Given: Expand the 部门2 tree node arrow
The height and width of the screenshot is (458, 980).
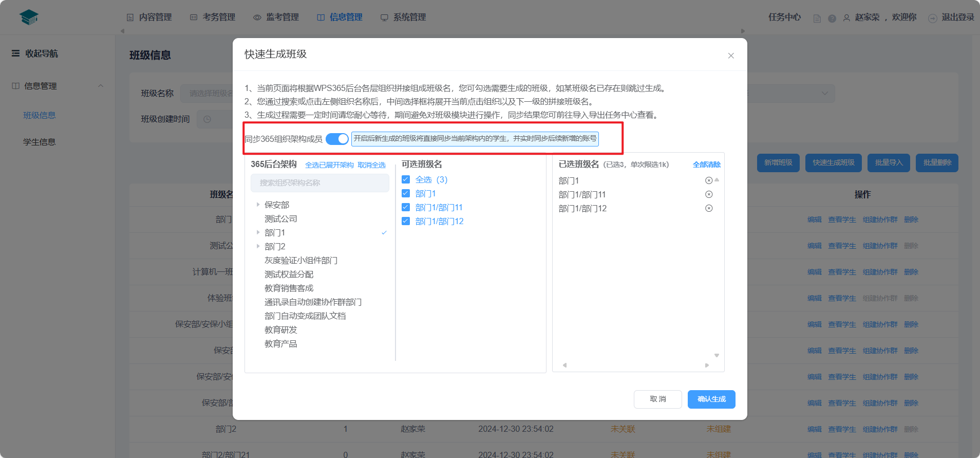Looking at the screenshot, I should pyautogui.click(x=258, y=246).
